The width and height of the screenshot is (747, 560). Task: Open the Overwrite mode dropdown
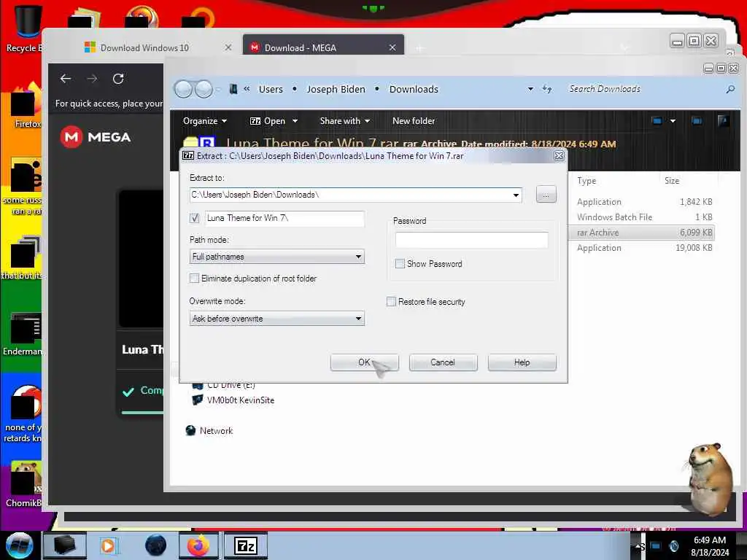tap(276, 319)
